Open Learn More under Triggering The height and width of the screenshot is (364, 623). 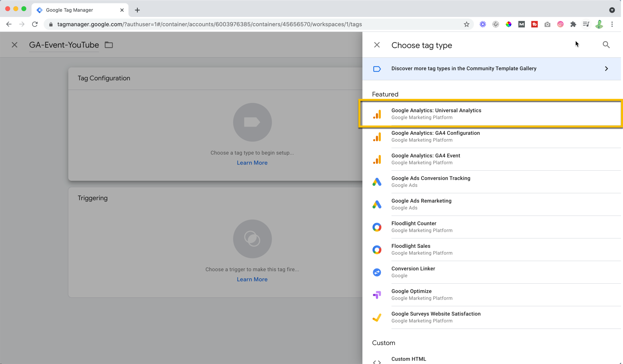[252, 279]
